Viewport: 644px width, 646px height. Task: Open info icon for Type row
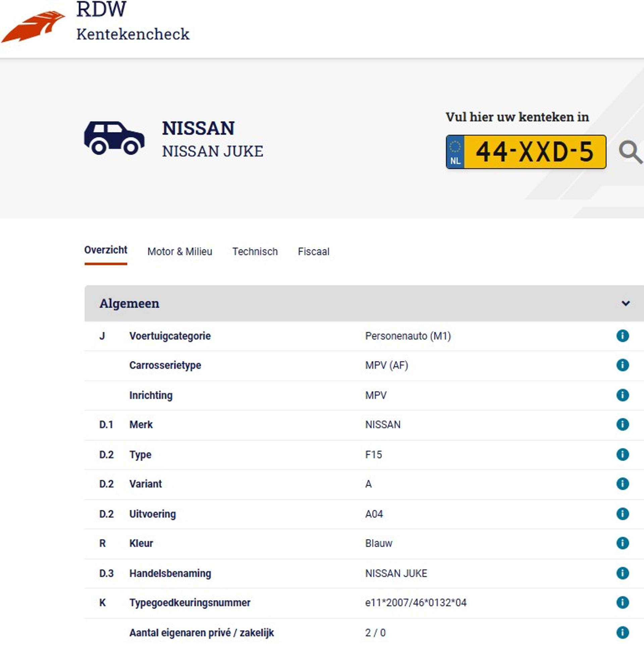[x=623, y=455]
